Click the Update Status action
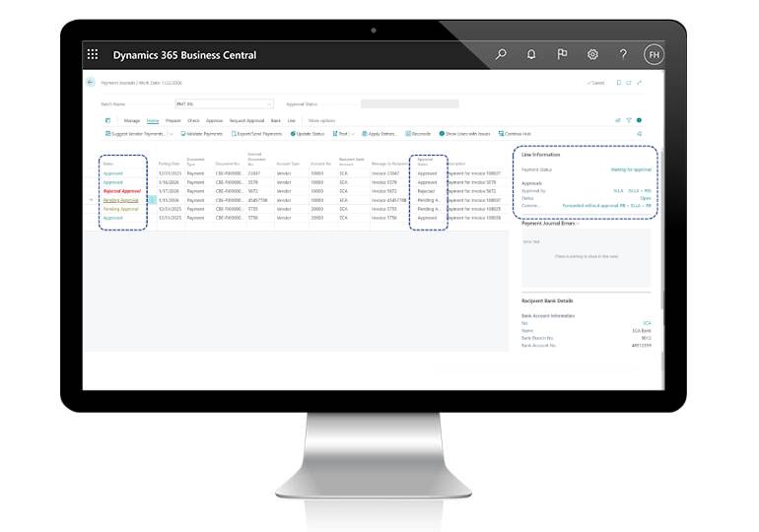Image resolution: width=759 pixels, height=532 pixels. (308, 133)
